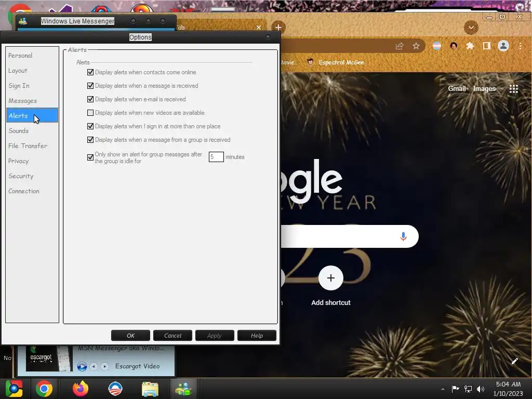
Task: Open the Privacy options category
Action: 32,161
